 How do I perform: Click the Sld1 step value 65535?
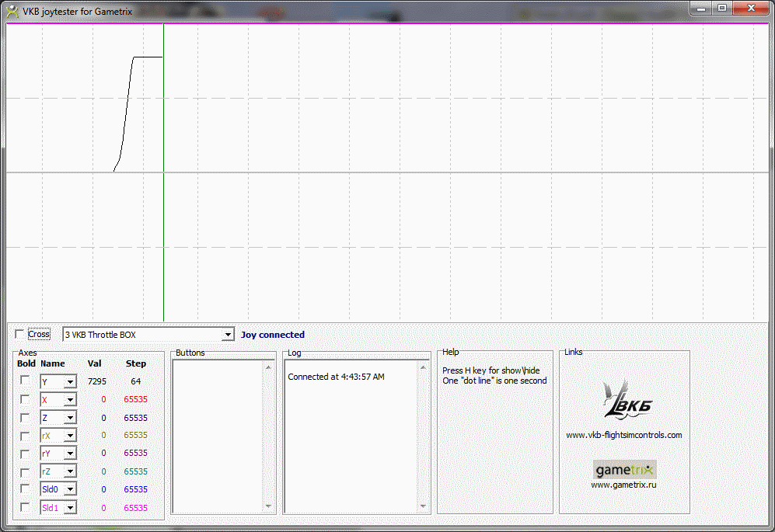pos(135,508)
